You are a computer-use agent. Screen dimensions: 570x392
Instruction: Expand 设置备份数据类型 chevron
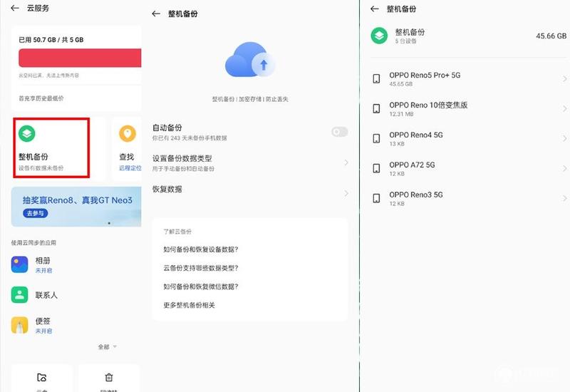click(346, 163)
